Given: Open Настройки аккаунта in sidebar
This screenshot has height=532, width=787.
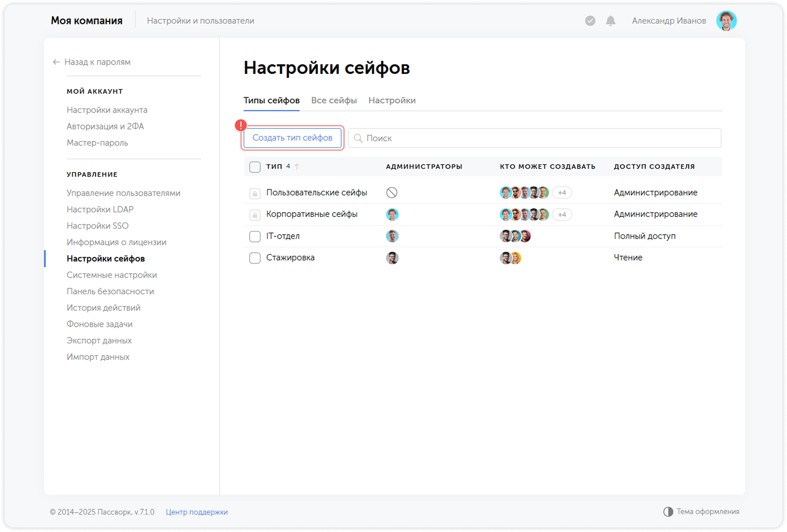Looking at the screenshot, I should coord(107,110).
